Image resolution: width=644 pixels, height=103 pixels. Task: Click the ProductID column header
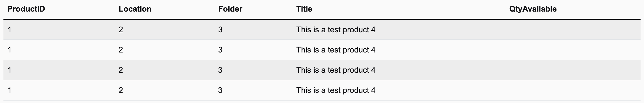point(26,9)
